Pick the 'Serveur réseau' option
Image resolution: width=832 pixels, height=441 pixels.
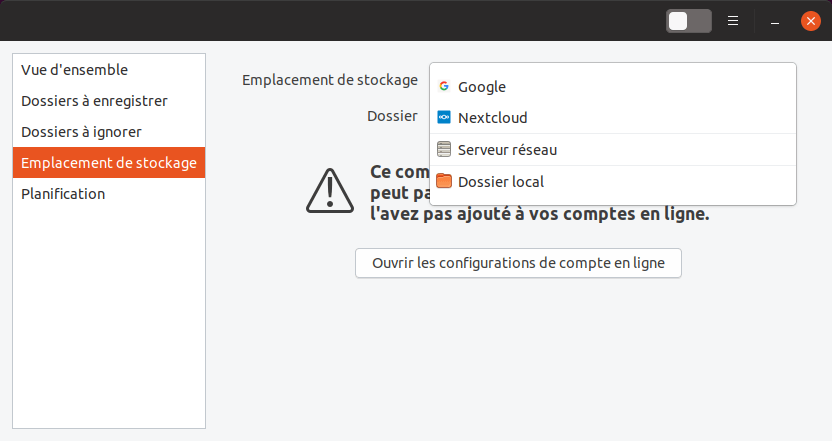pos(507,150)
